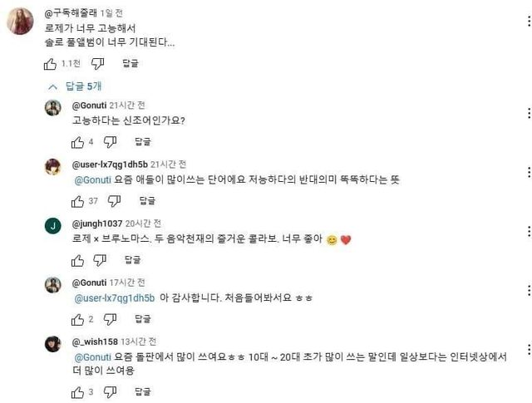The width and height of the screenshot is (532, 403).
Task: Dislike @_wish158's reply
Action: [110, 392]
